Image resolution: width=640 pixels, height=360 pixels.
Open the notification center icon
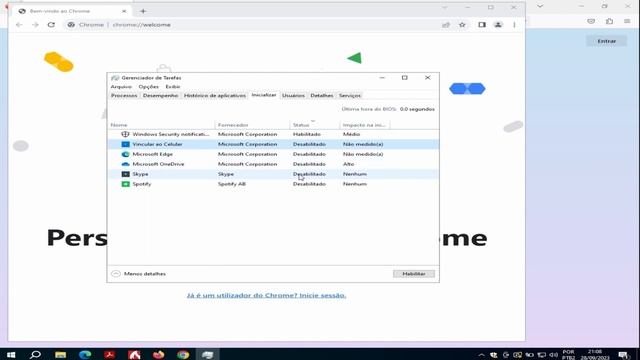pyautogui.click(x=623, y=355)
